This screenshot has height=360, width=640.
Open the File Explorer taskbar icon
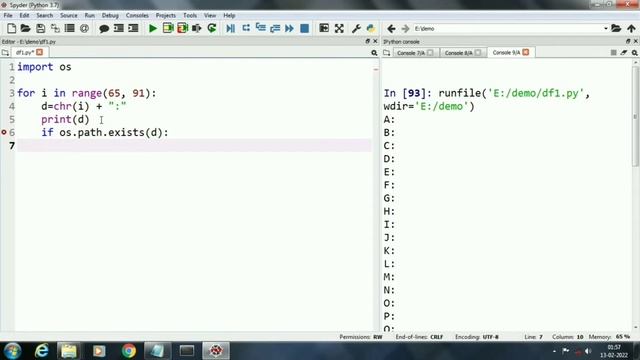click(x=69, y=351)
